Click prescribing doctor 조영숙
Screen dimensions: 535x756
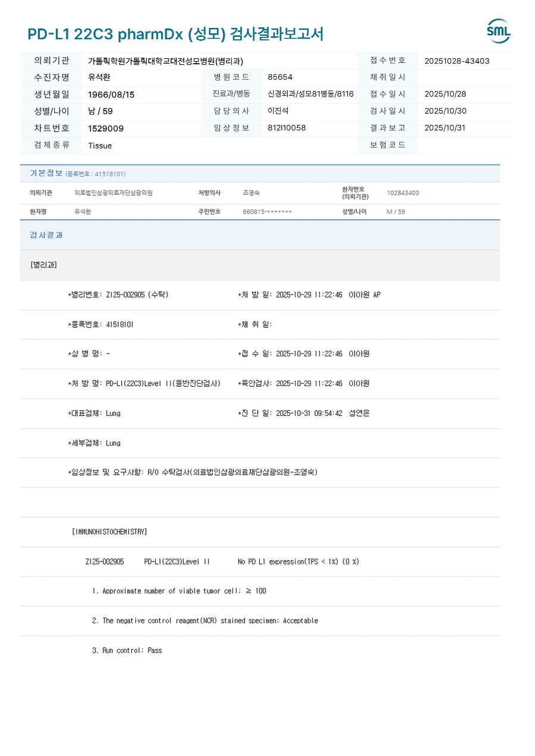pyautogui.click(x=251, y=193)
